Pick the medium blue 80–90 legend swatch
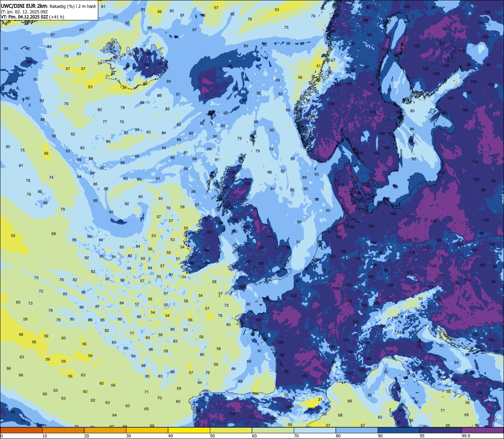This screenshot has width=504, height=439. (x=357, y=430)
